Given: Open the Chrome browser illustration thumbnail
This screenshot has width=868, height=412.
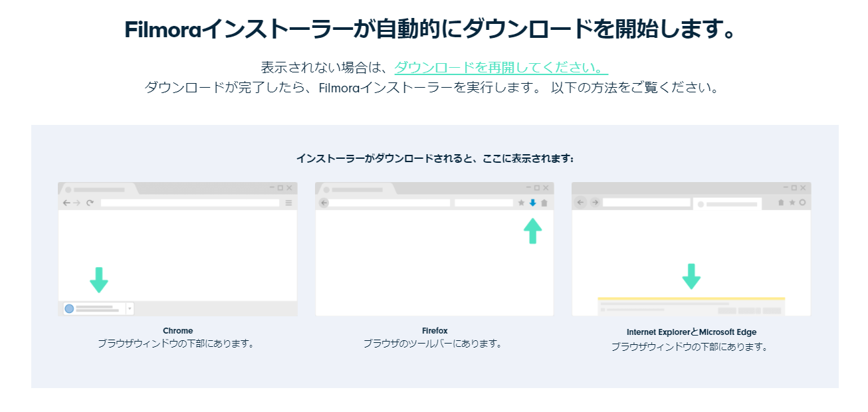Looking at the screenshot, I should 177,249.
